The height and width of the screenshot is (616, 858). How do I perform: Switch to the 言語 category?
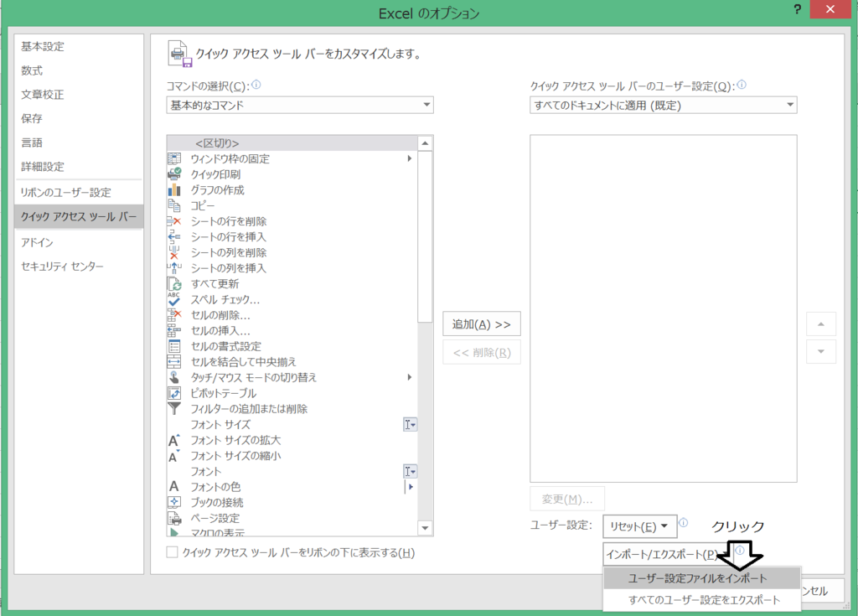[x=79, y=142]
